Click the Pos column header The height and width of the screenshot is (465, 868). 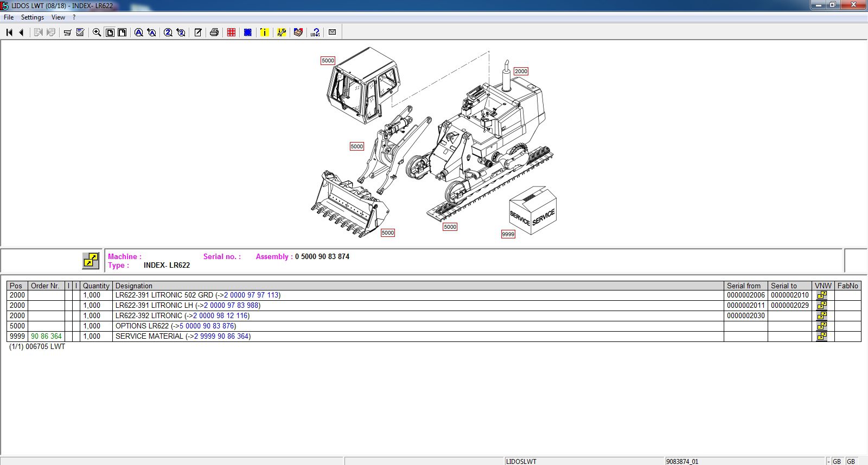tap(17, 286)
